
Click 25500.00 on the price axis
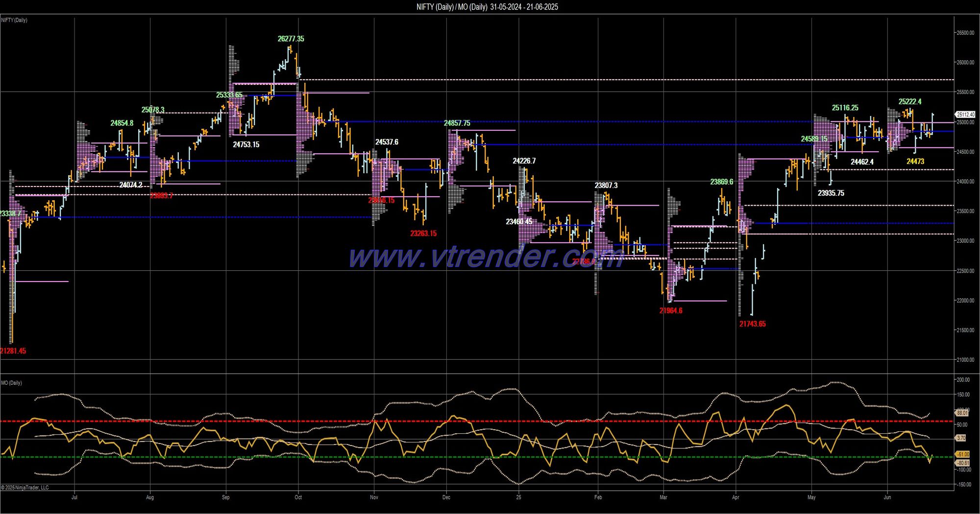(965, 92)
